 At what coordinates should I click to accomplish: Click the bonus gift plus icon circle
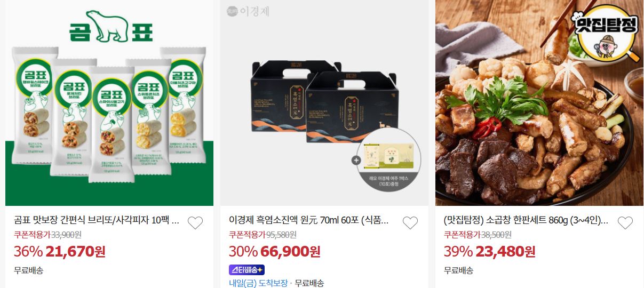click(356, 159)
